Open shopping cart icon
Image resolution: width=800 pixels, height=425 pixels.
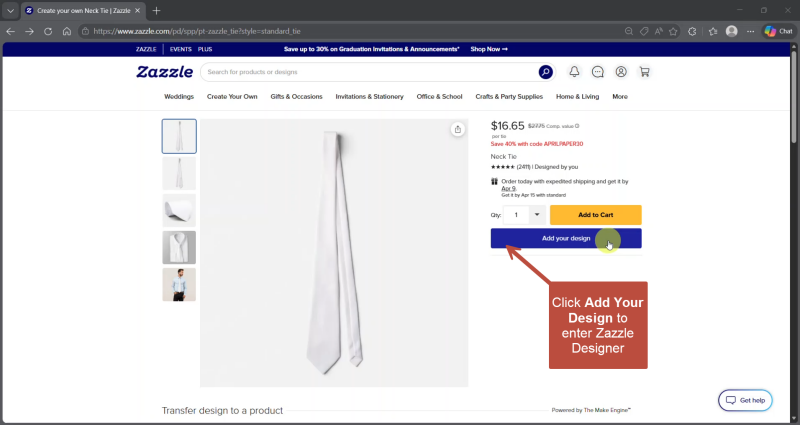coord(644,72)
